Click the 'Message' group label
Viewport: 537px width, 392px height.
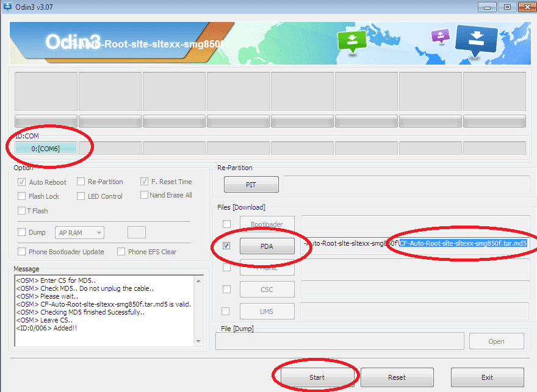coord(26,269)
